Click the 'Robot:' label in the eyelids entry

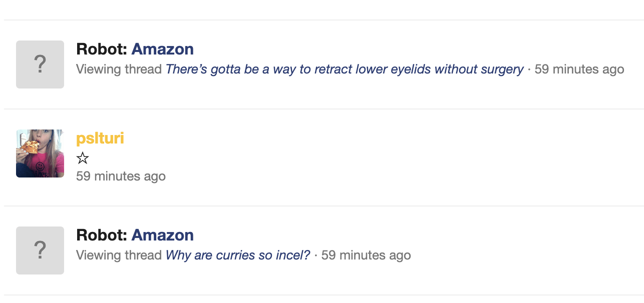(102, 49)
